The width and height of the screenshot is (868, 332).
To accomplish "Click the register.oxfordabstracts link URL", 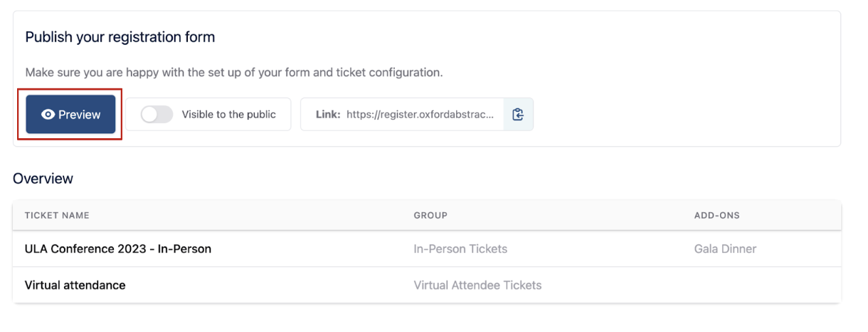I will (420, 114).
